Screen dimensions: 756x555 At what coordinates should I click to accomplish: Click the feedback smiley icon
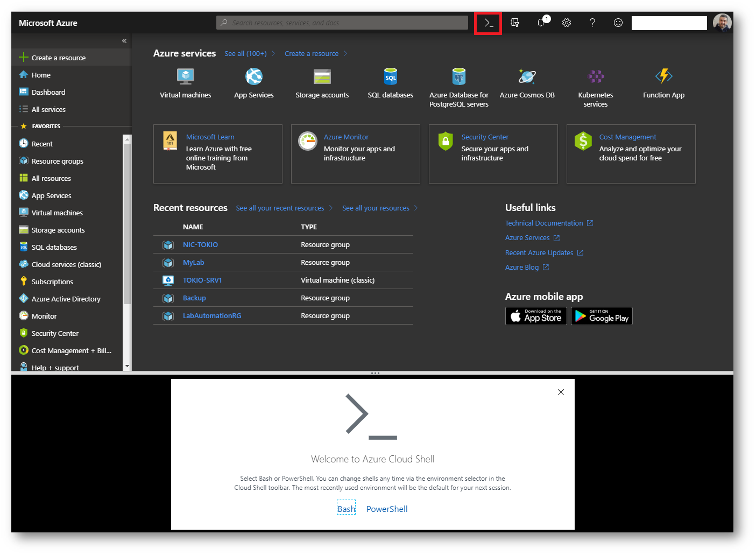[x=618, y=23]
